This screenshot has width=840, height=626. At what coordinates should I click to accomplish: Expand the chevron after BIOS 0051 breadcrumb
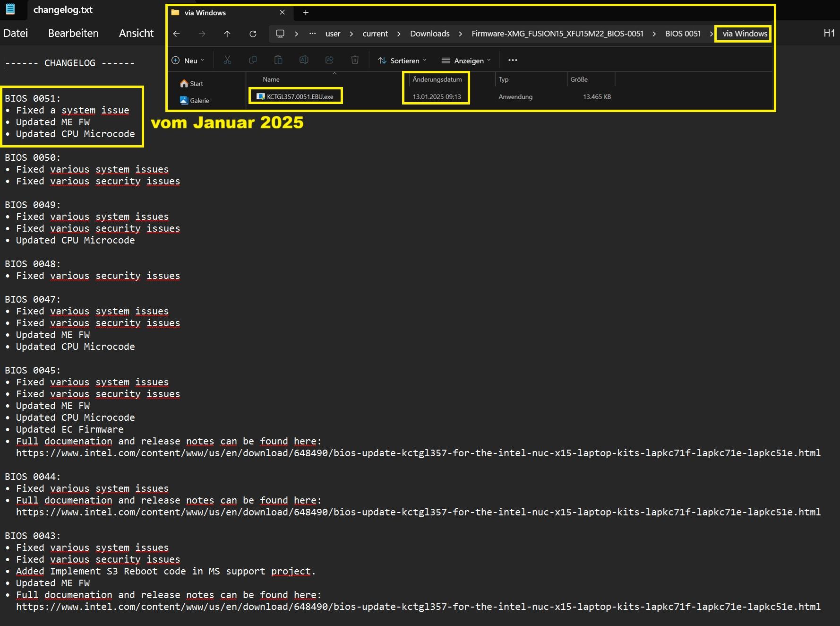coord(711,34)
